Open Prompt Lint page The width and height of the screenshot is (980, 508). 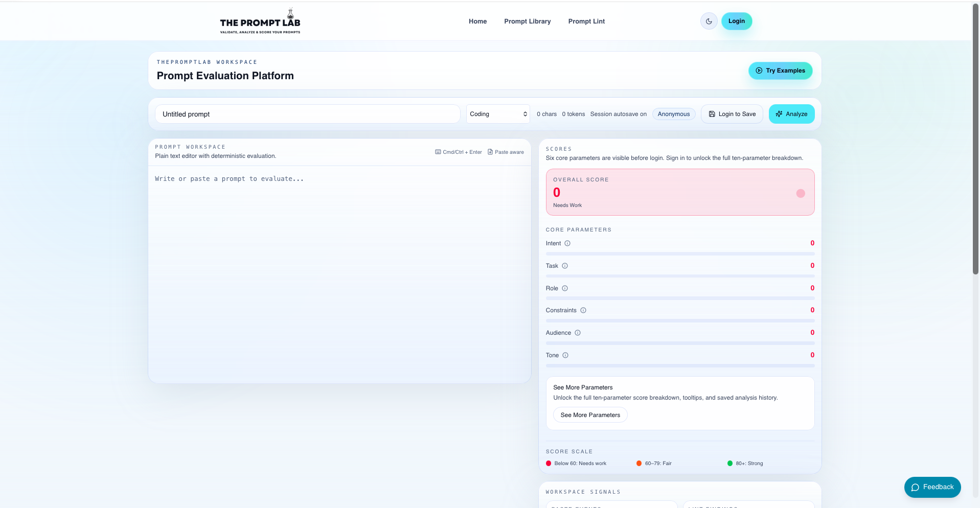tap(586, 21)
